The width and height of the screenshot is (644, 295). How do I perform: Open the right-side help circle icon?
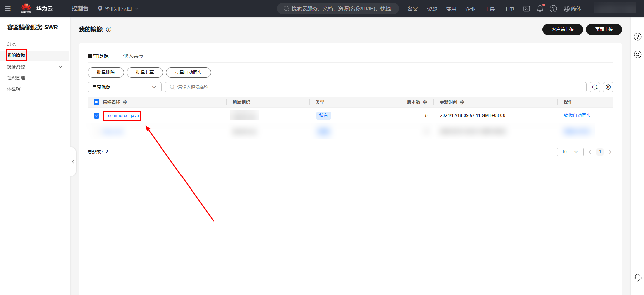pos(638,37)
